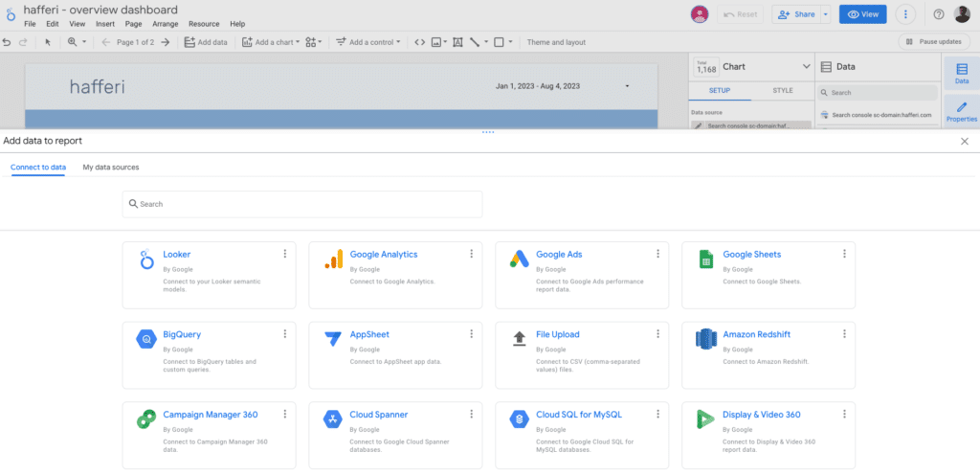Open Theme and layout panel
This screenshot has height=475, width=980.
click(556, 42)
